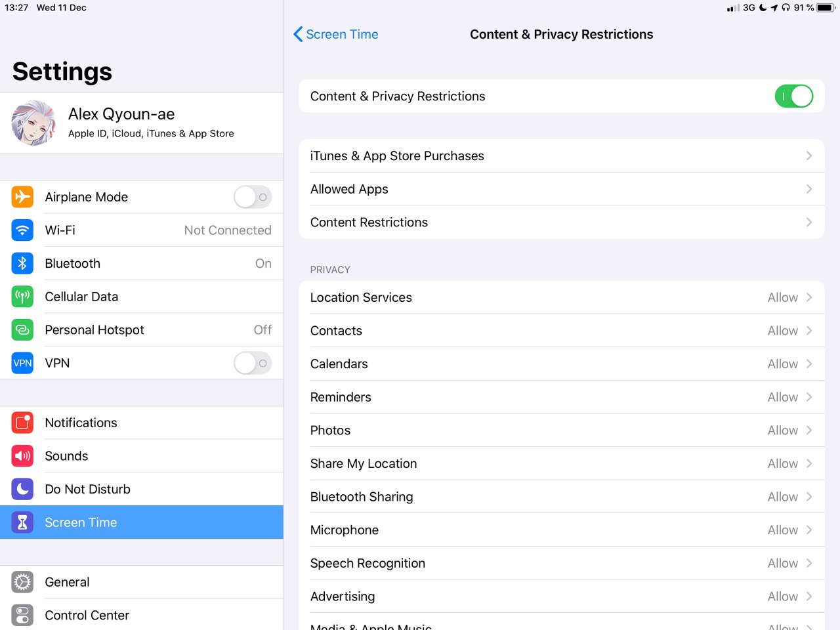This screenshot has width=840, height=630.
Task: Tap the Bluetooth icon in sidebar
Action: click(x=22, y=263)
